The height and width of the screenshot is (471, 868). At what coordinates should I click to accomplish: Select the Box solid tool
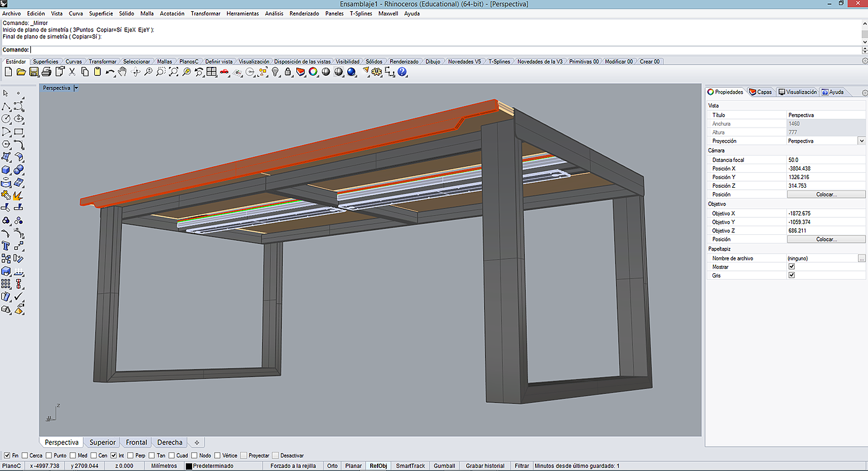pyautogui.click(x=6, y=170)
